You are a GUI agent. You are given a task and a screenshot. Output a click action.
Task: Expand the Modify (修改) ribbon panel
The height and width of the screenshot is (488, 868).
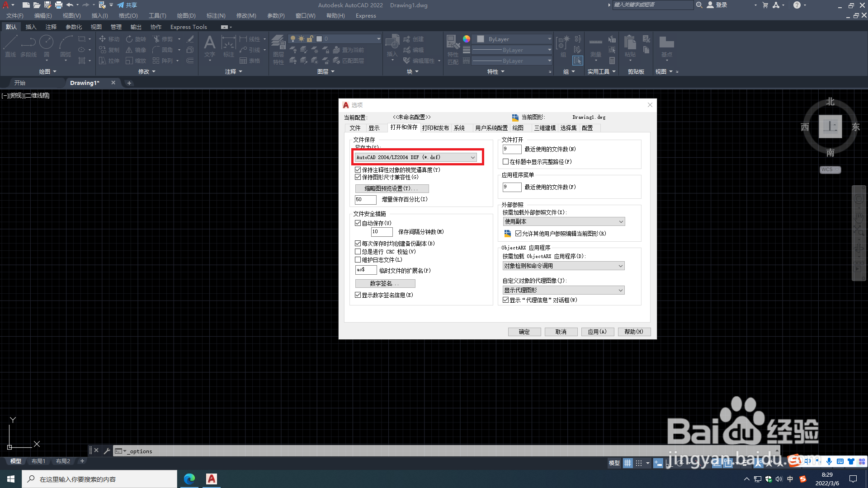pyautogui.click(x=146, y=71)
